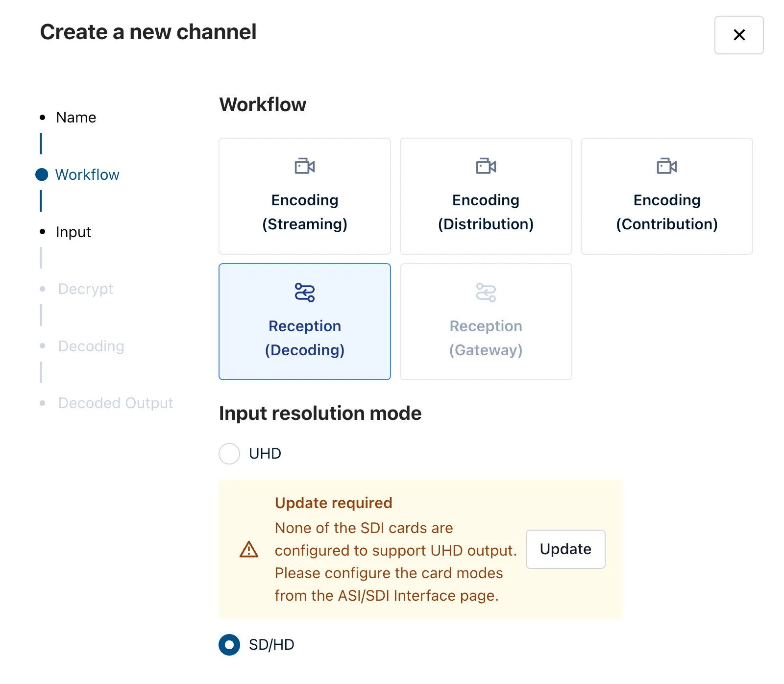Go to the Name step

click(x=76, y=118)
